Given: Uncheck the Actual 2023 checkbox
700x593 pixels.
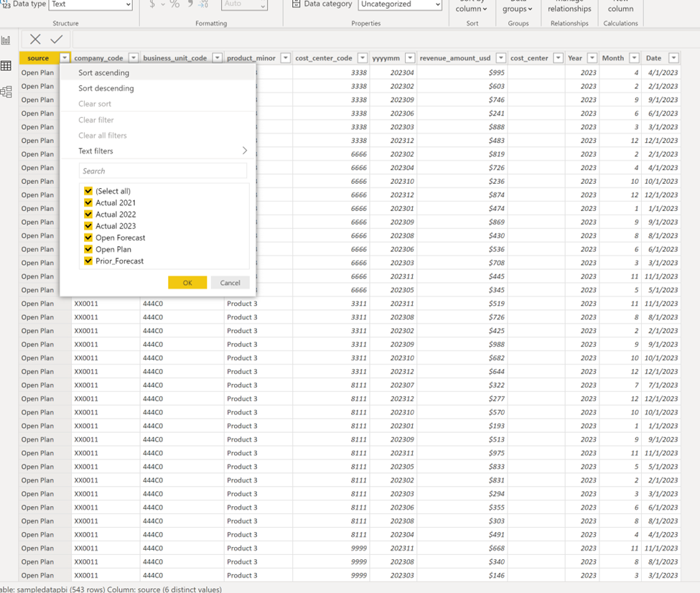Looking at the screenshot, I should (88, 226).
